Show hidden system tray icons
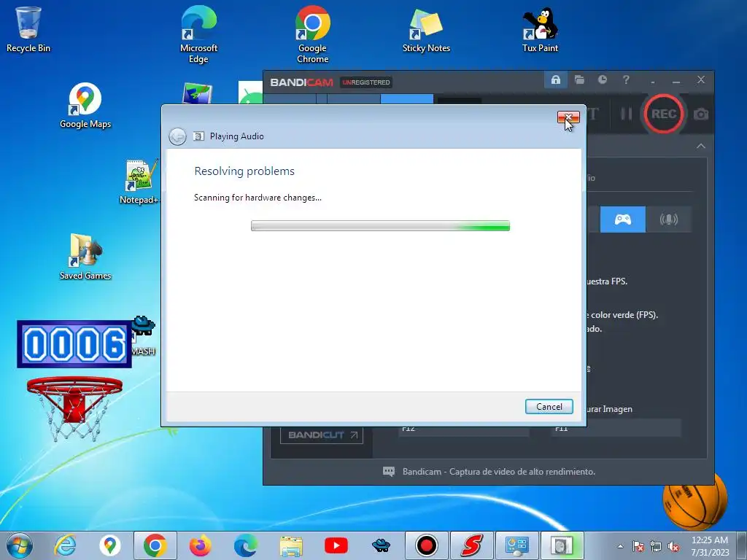Screen dimensions: 747x560 (620, 546)
